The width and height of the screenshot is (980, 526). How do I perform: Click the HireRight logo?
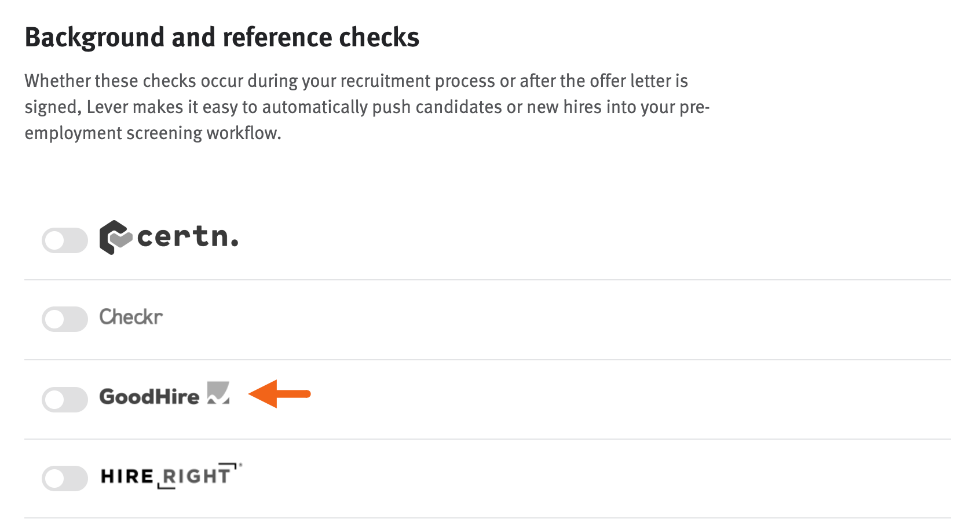pos(170,476)
